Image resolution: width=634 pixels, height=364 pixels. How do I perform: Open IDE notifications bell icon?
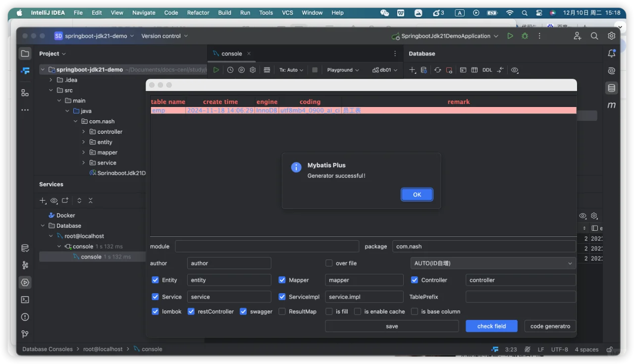612,53
